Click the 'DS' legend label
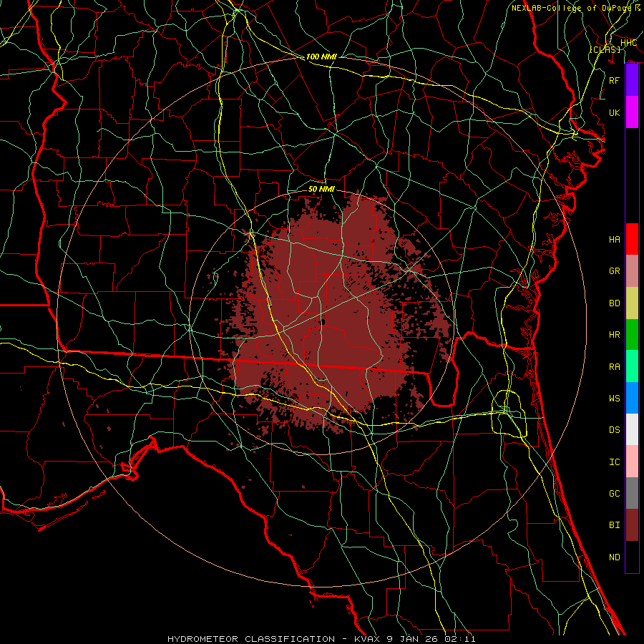 pos(615,429)
